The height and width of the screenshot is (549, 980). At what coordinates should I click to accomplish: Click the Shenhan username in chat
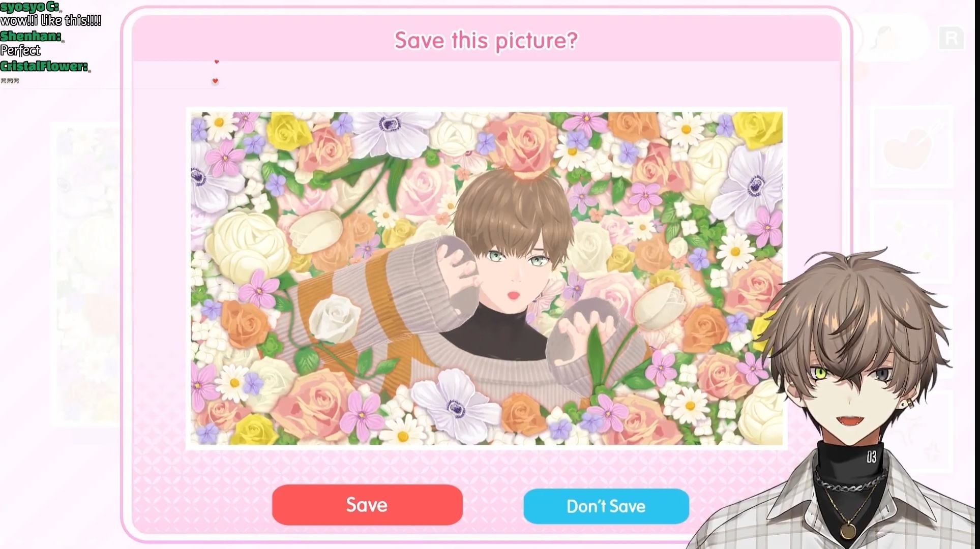point(31,36)
